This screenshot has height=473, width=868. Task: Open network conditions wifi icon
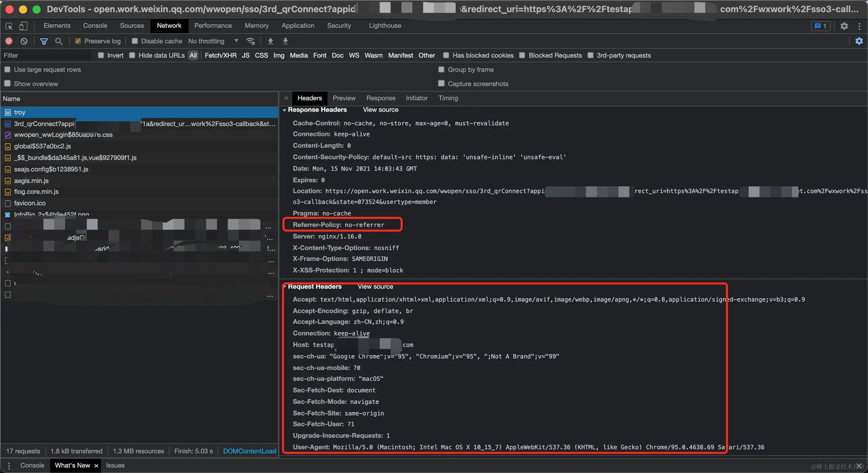tap(251, 41)
